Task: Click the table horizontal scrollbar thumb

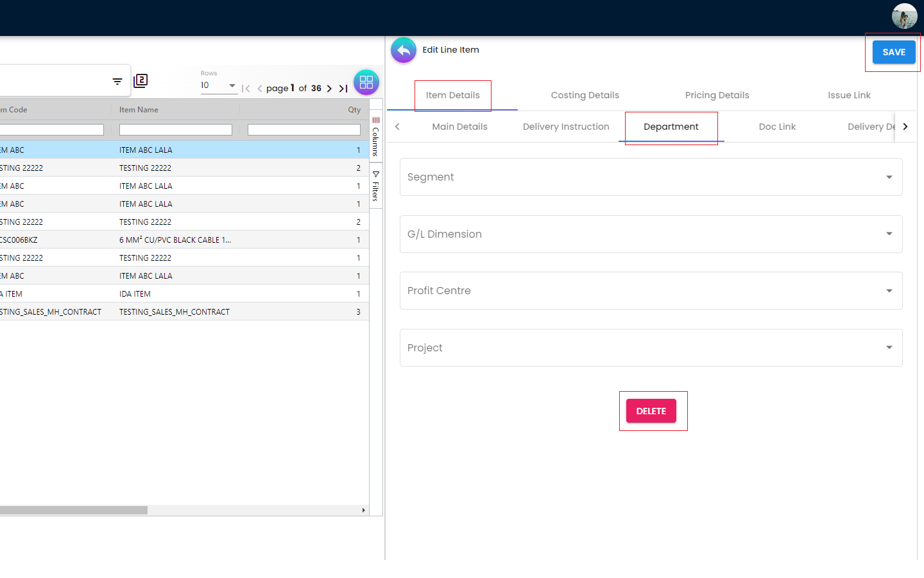Action: pyautogui.click(x=74, y=510)
